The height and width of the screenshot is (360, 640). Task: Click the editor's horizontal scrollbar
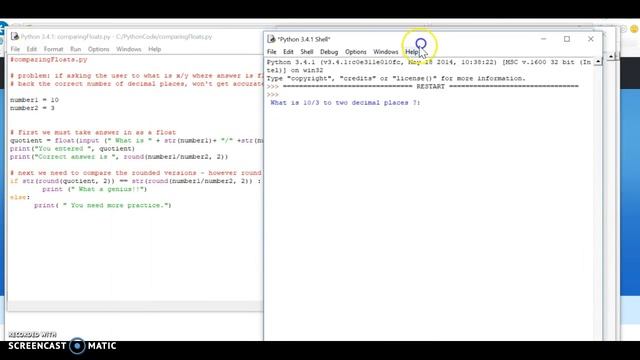(136, 306)
